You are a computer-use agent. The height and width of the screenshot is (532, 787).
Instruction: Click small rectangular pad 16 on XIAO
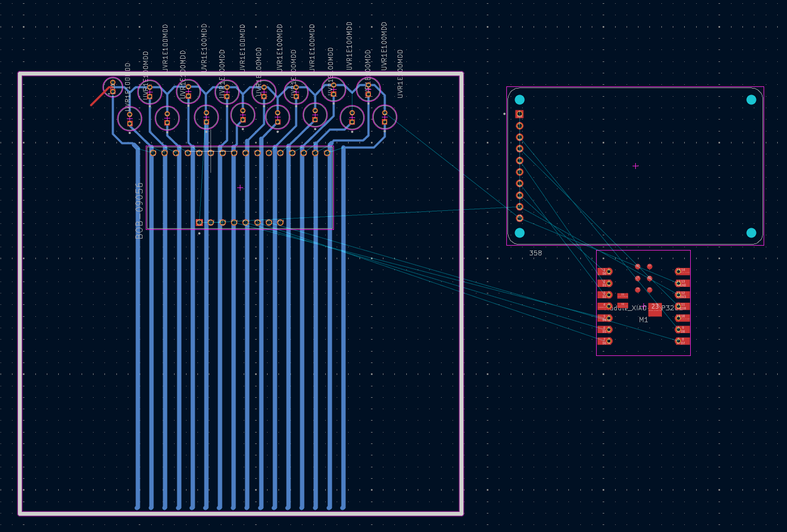623,305
